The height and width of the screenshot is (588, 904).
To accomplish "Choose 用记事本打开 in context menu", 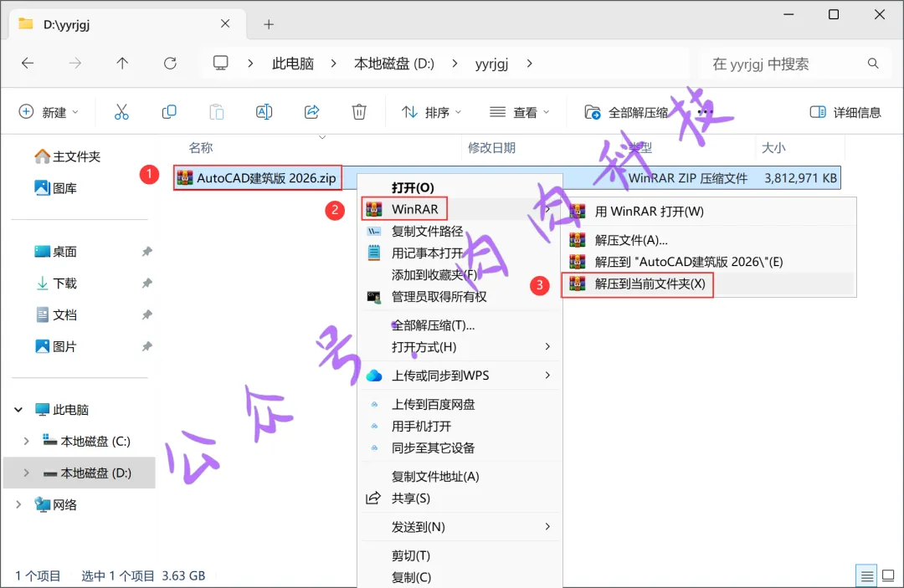I will (460, 253).
